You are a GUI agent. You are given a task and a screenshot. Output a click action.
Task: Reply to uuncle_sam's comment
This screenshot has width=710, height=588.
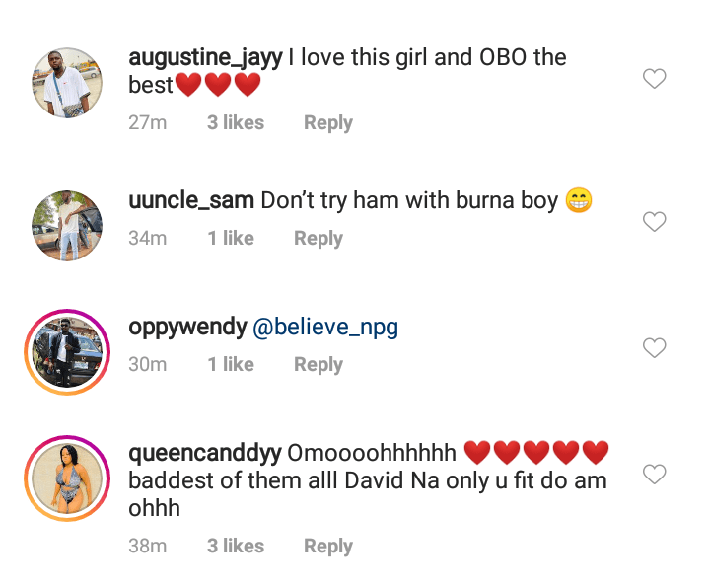[319, 239]
